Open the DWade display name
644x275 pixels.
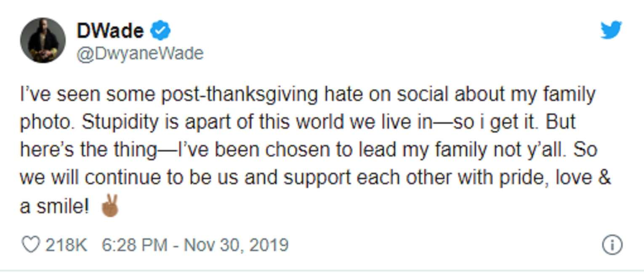[x=110, y=31]
